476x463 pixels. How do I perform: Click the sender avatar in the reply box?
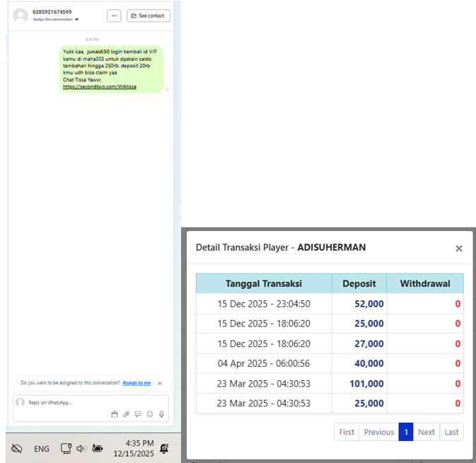(21, 402)
